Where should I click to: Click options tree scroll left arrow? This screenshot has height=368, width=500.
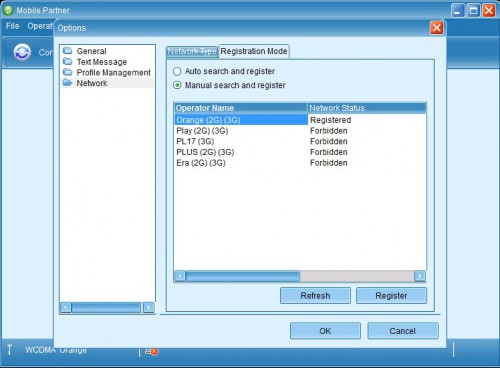tap(66, 307)
